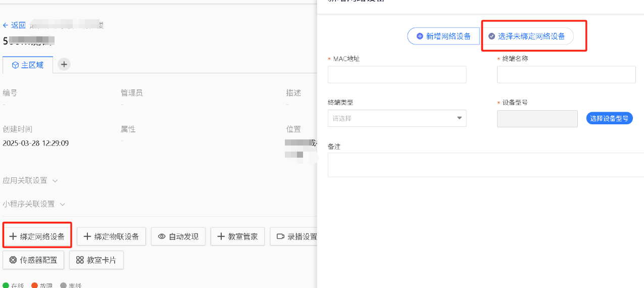This screenshot has width=644, height=288.
Task: Select 新增网络设备 option
Action: 443,36
